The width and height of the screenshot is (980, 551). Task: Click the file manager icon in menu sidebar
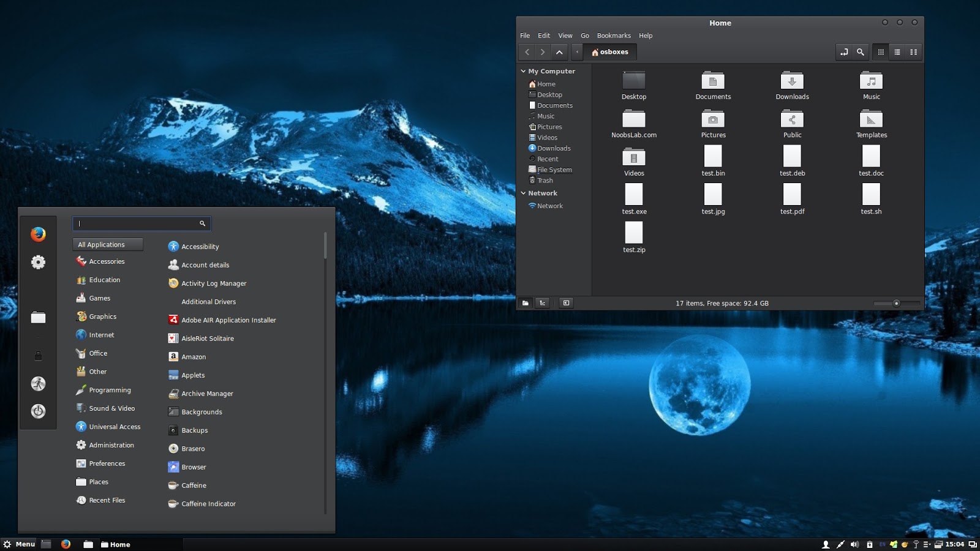pos(38,317)
